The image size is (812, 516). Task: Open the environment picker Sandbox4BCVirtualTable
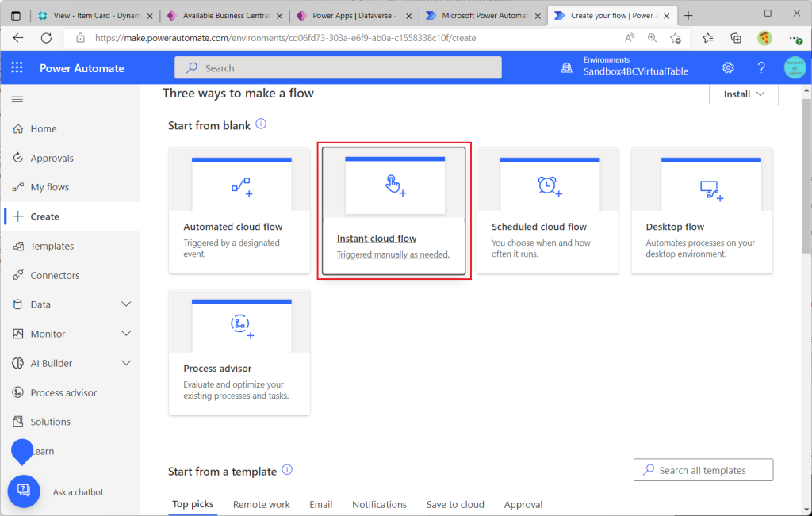636,71
